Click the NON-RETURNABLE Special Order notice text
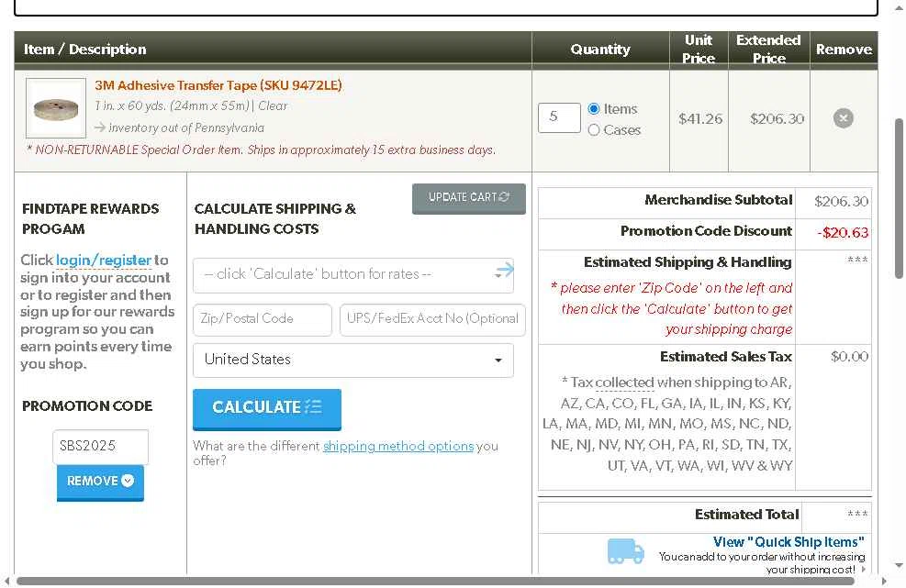The image size is (906, 588). pos(262,150)
